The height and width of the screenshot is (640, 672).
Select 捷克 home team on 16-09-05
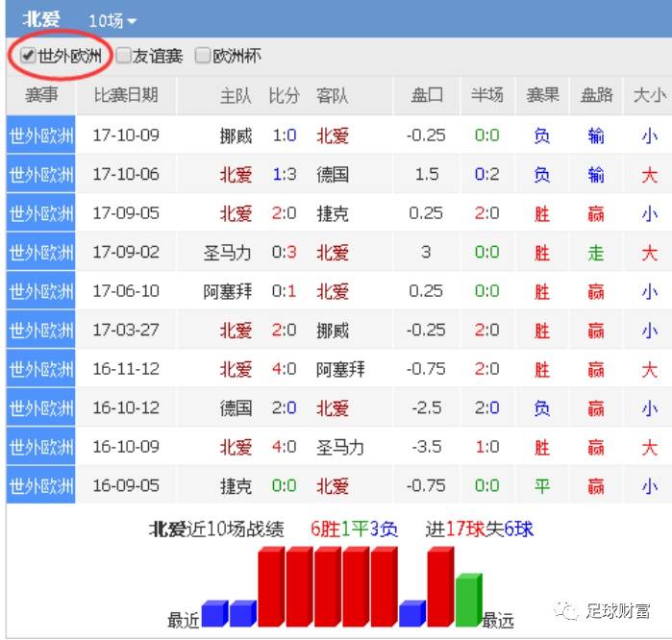click(x=236, y=486)
